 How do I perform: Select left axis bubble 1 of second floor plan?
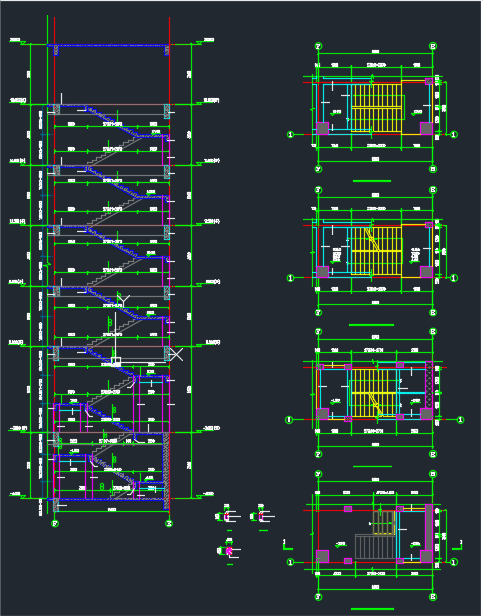(x=290, y=278)
